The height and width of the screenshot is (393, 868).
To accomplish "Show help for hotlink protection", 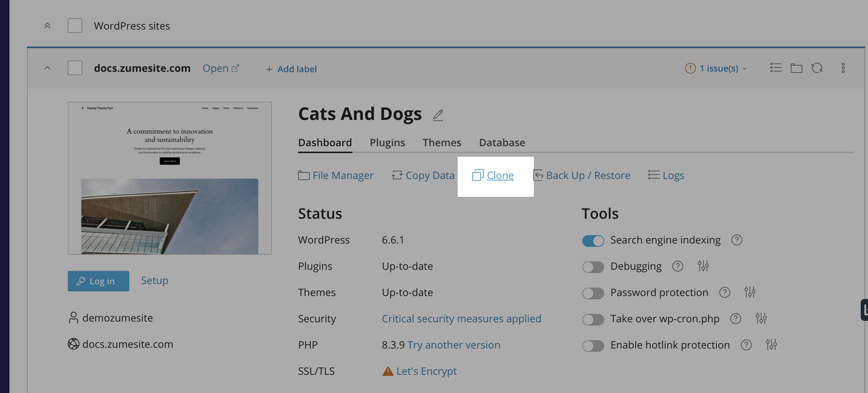I will click(746, 345).
